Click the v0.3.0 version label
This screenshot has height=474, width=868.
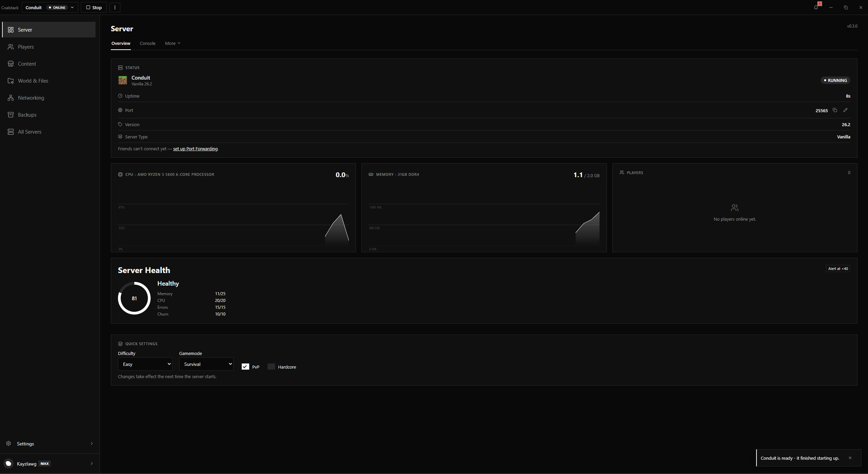pos(852,26)
